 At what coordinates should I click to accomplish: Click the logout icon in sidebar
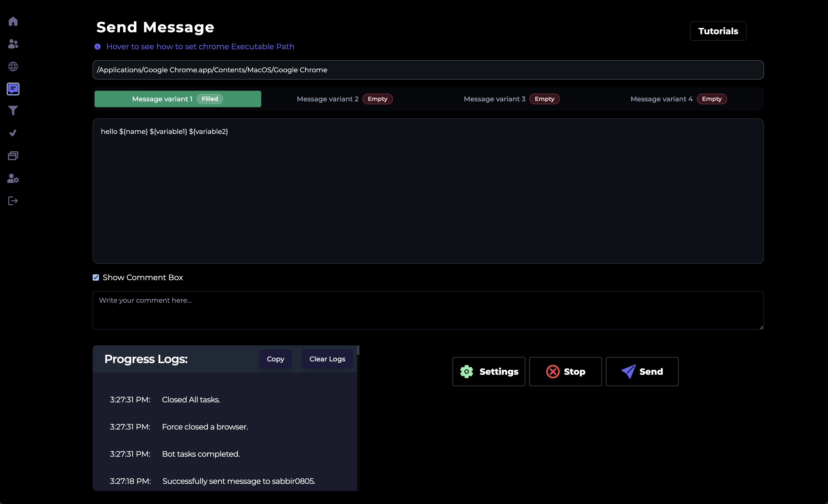[13, 201]
